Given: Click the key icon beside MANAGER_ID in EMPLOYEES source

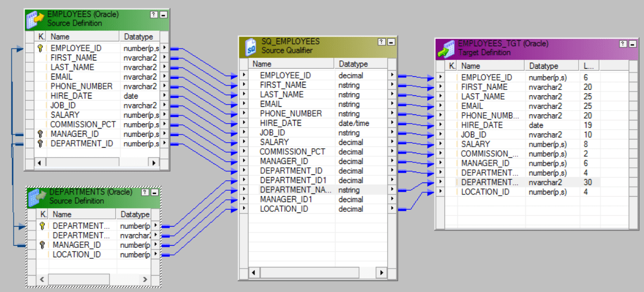Looking at the screenshot, I should (40, 134).
